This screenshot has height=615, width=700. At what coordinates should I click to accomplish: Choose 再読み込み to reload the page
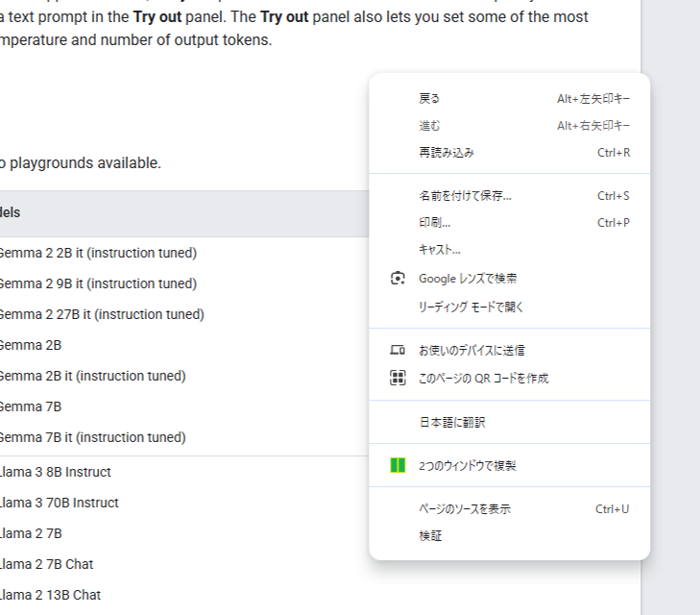pyautogui.click(x=509, y=152)
